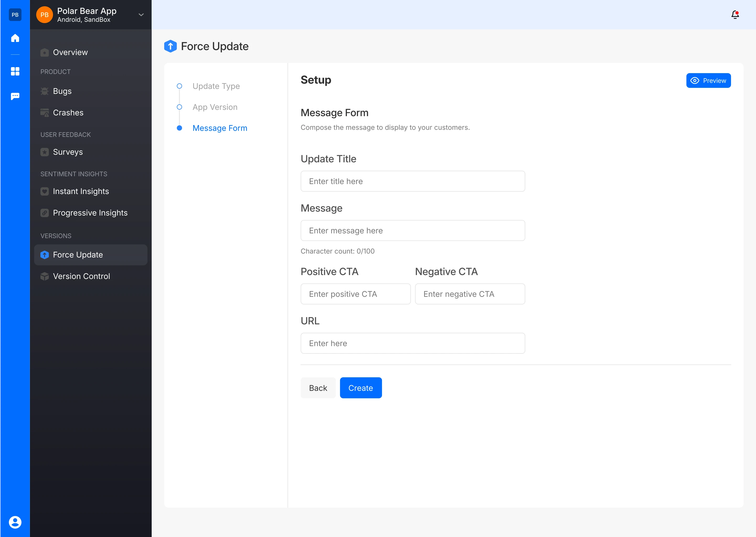Click the Version Control box icon
This screenshot has width=756, height=537.
(44, 276)
